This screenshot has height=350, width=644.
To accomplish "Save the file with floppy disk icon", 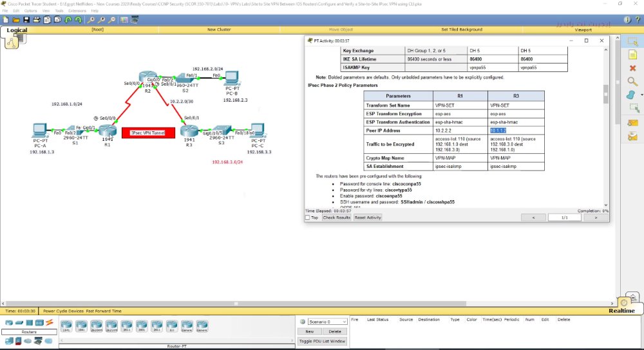I will point(26,20).
